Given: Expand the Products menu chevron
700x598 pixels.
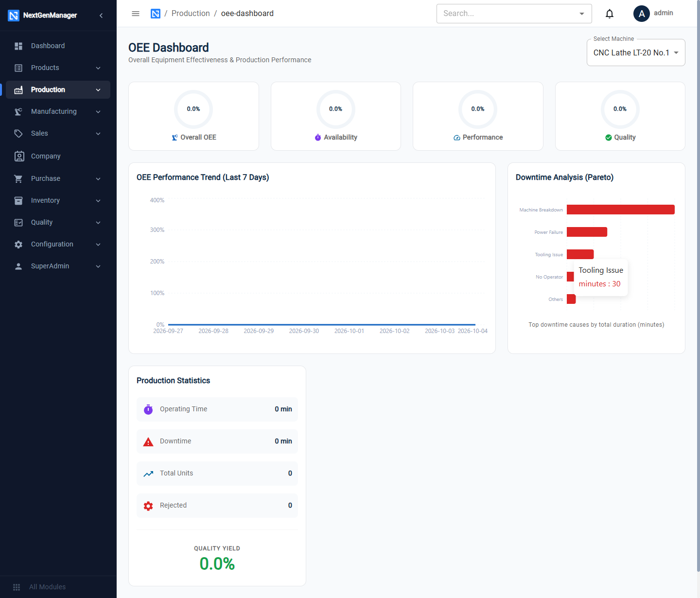Looking at the screenshot, I should coord(98,68).
